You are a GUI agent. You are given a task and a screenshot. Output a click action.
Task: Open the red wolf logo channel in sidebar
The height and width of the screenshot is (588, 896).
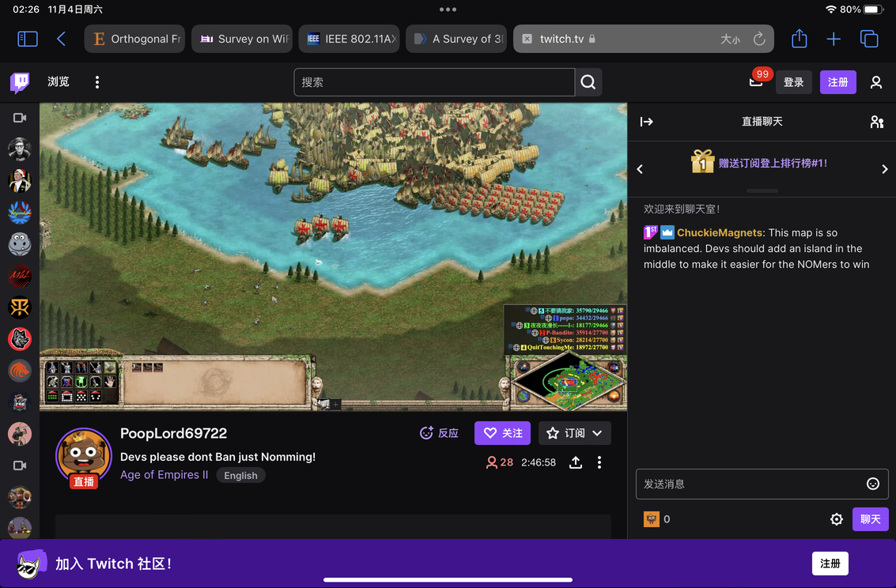(20, 339)
